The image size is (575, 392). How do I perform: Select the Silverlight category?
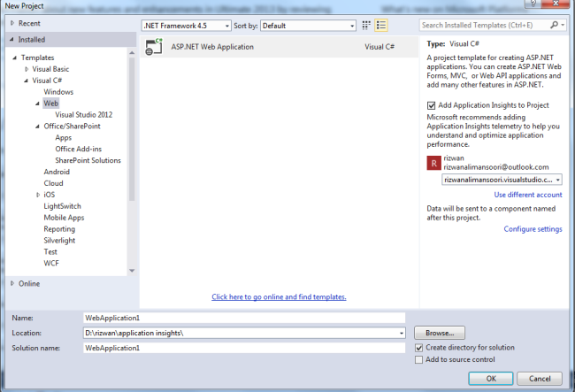[59, 240]
